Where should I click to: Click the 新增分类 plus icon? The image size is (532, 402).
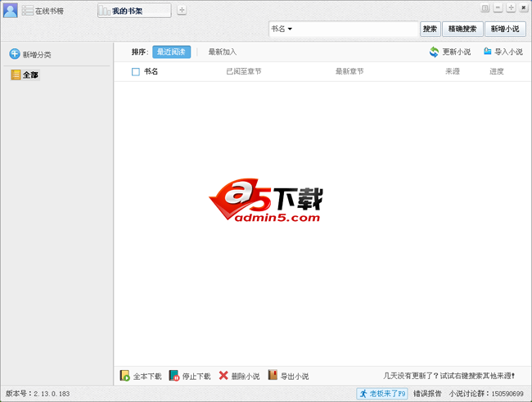(x=15, y=54)
